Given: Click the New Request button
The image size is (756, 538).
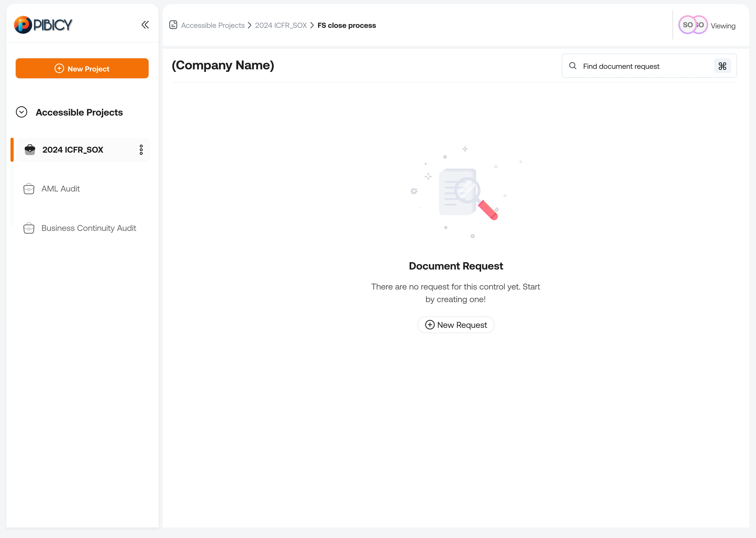Looking at the screenshot, I should click(x=456, y=325).
